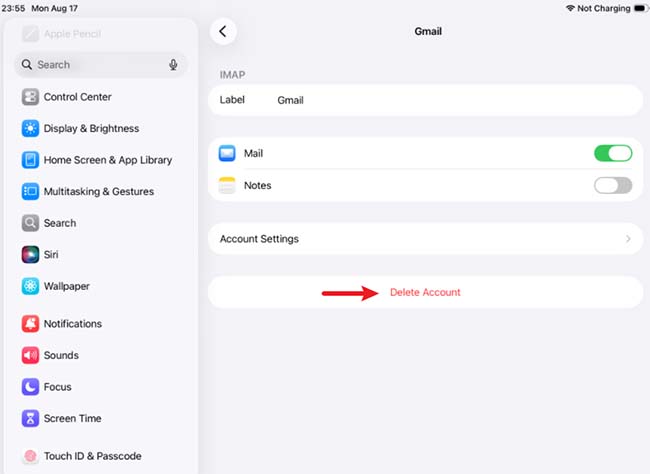Focus the settings Search field
The width and height of the screenshot is (650, 474).
click(101, 64)
